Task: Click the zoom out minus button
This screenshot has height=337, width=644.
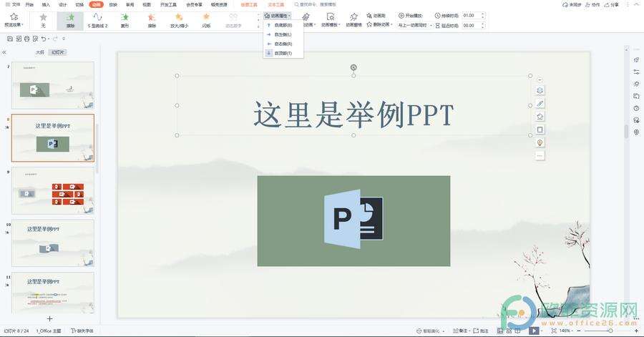Action: click(579, 331)
